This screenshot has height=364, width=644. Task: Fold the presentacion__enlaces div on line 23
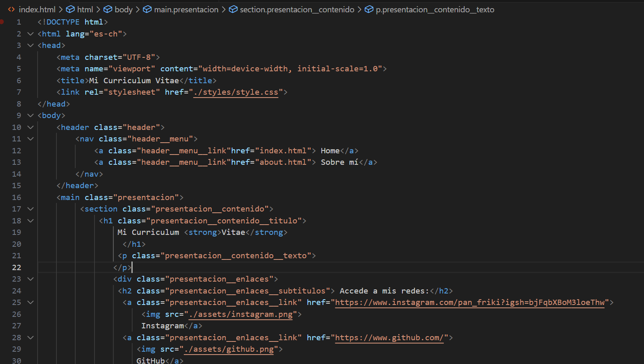[30, 279]
